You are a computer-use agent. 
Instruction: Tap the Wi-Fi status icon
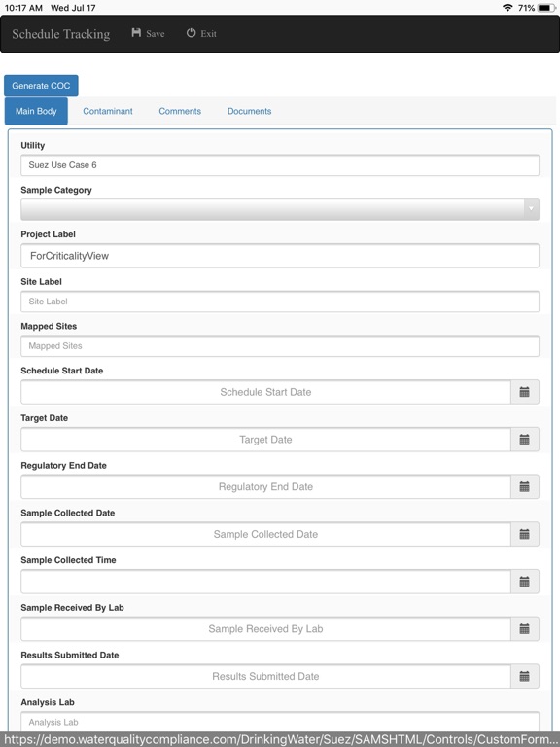(507, 8)
